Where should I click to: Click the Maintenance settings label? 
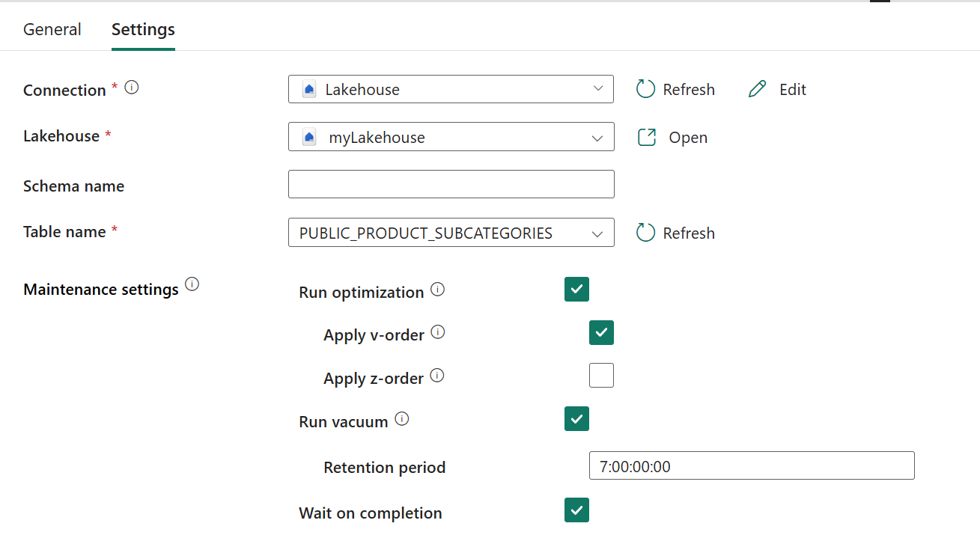pos(101,290)
